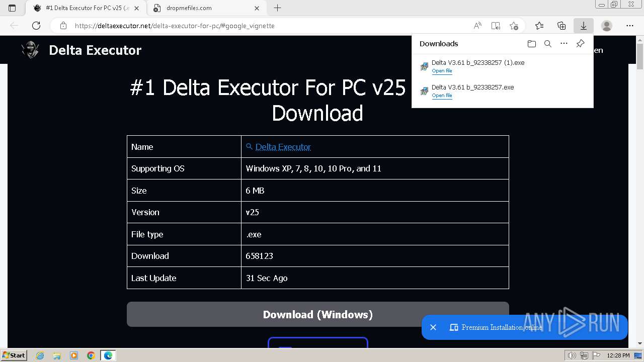Open Google Chrome from taskbar
Screen dimensions: 644x362
click(x=91, y=355)
